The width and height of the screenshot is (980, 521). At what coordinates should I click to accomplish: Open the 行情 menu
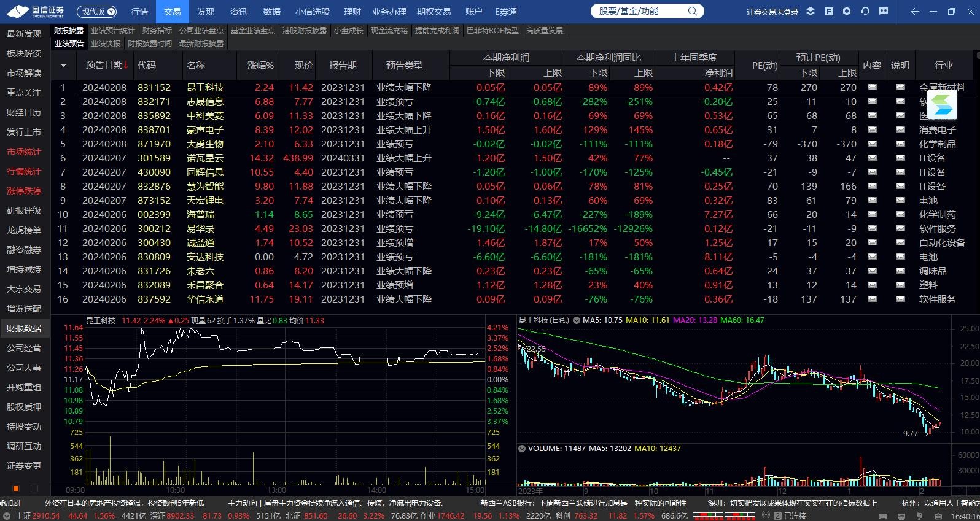pos(139,12)
